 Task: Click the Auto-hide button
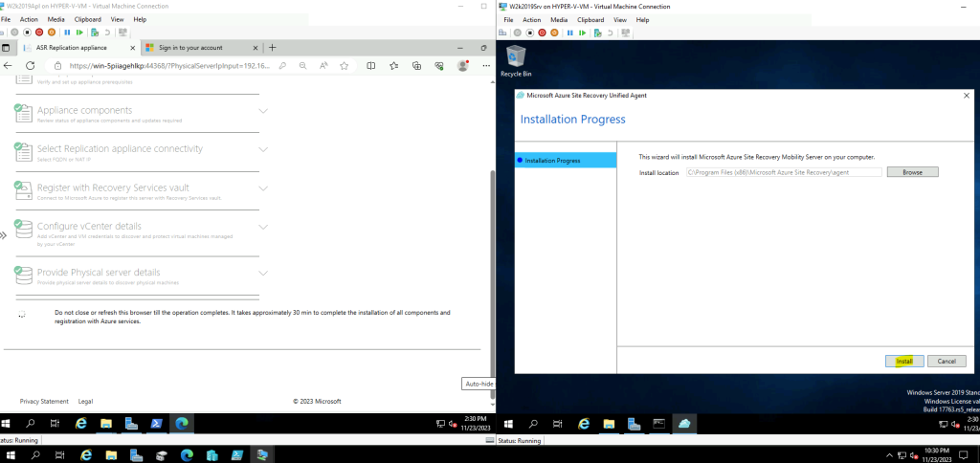point(479,384)
